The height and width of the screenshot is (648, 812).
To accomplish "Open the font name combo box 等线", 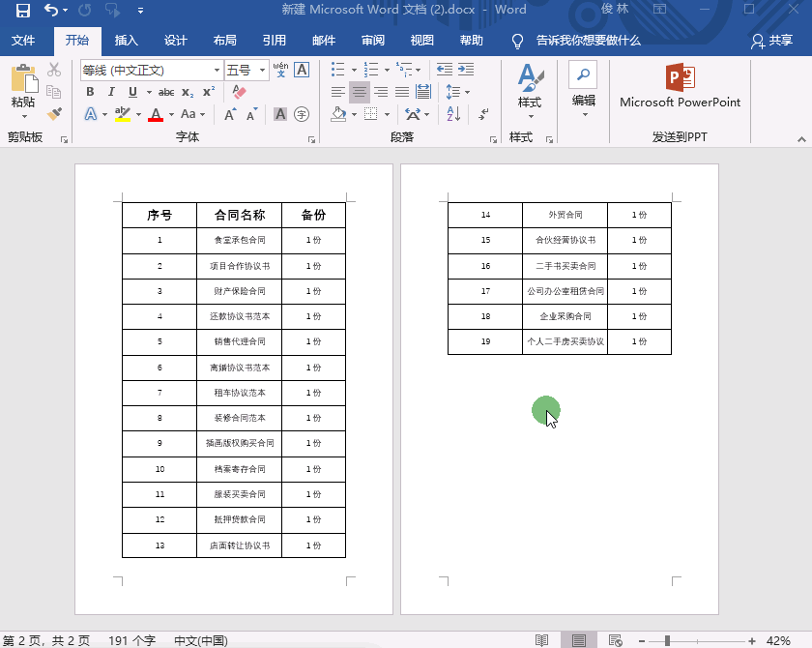I will point(151,70).
